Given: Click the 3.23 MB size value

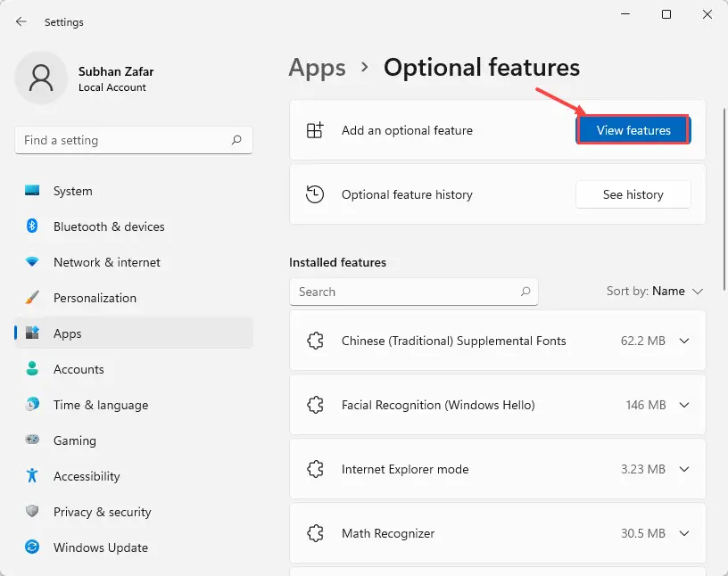Looking at the screenshot, I should click(x=643, y=469).
